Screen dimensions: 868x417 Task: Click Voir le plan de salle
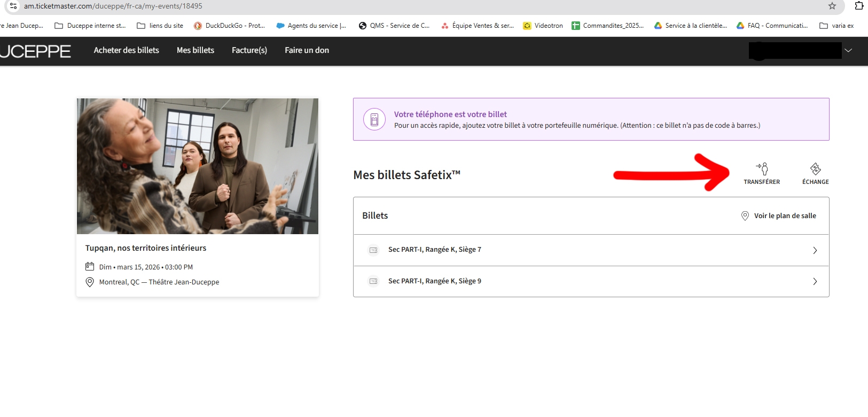tap(785, 216)
